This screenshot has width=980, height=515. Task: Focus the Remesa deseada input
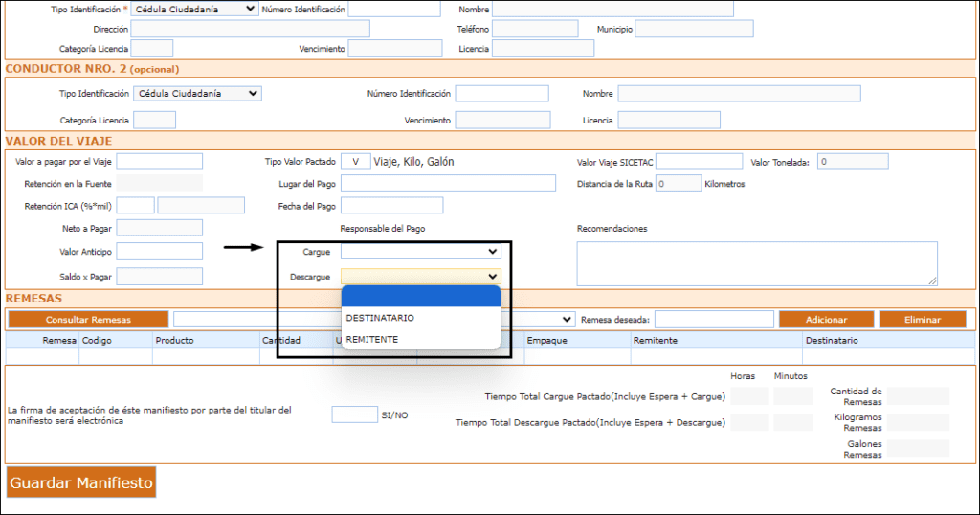713,320
